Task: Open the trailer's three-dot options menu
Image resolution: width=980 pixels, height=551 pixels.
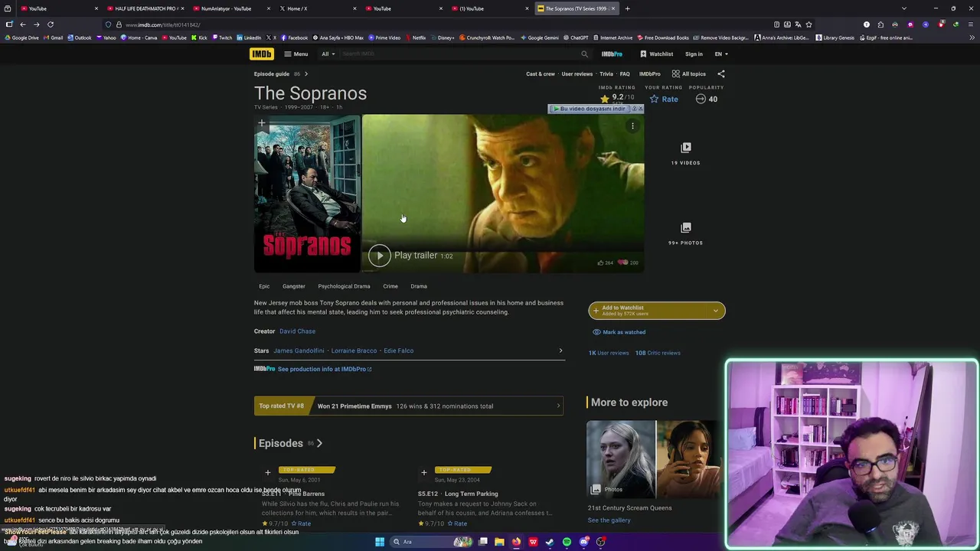Action: (x=632, y=126)
